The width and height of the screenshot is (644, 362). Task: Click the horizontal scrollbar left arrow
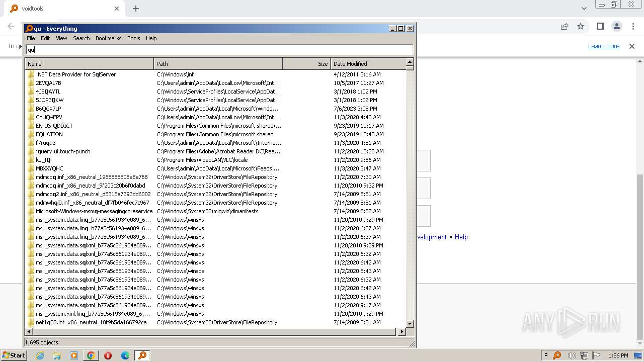[x=29, y=332]
